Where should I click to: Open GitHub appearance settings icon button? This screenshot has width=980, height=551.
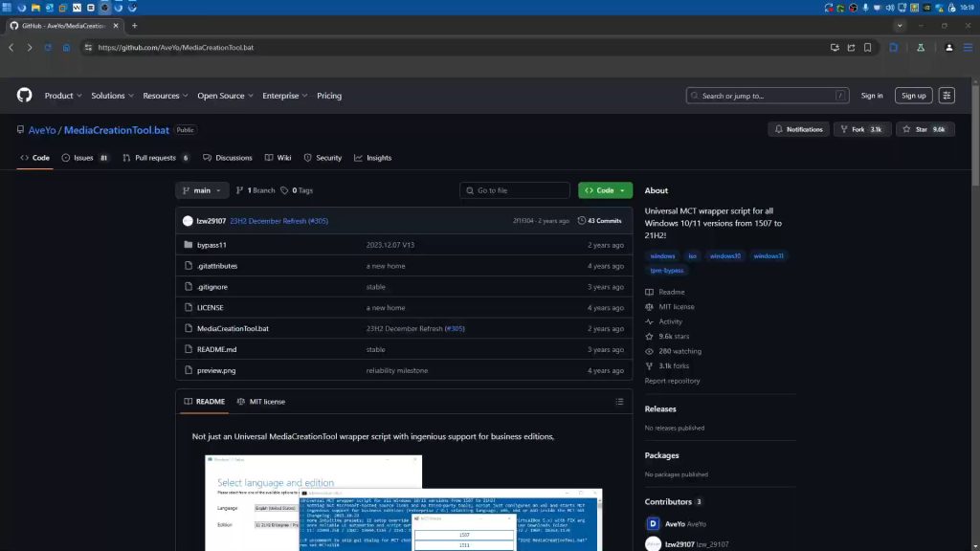pos(947,96)
